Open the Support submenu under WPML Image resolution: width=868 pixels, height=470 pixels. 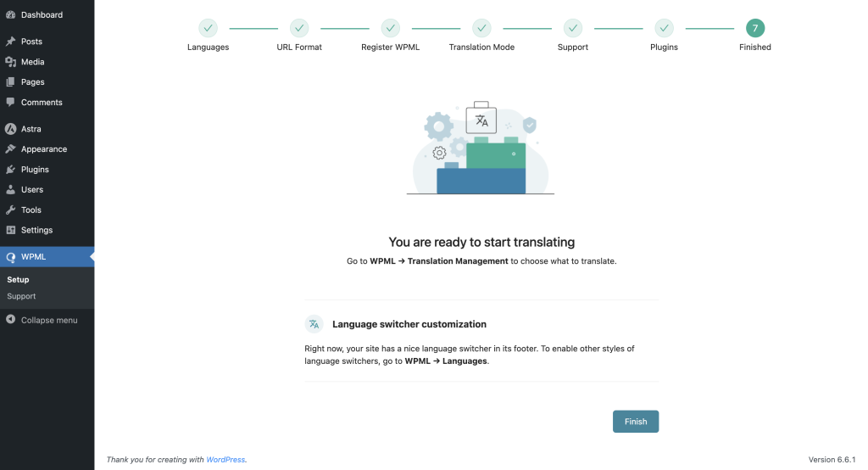click(x=21, y=297)
